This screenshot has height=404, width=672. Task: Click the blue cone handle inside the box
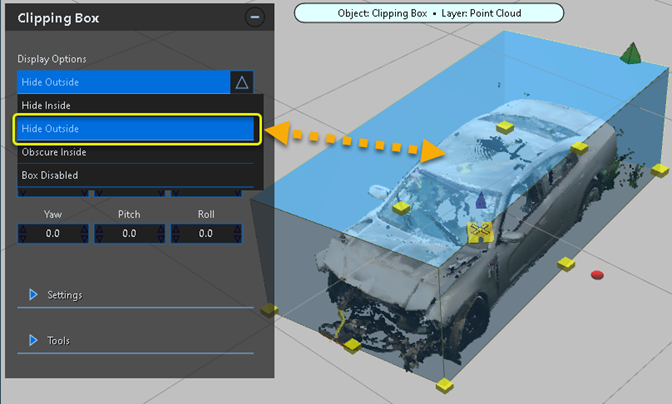point(481,200)
